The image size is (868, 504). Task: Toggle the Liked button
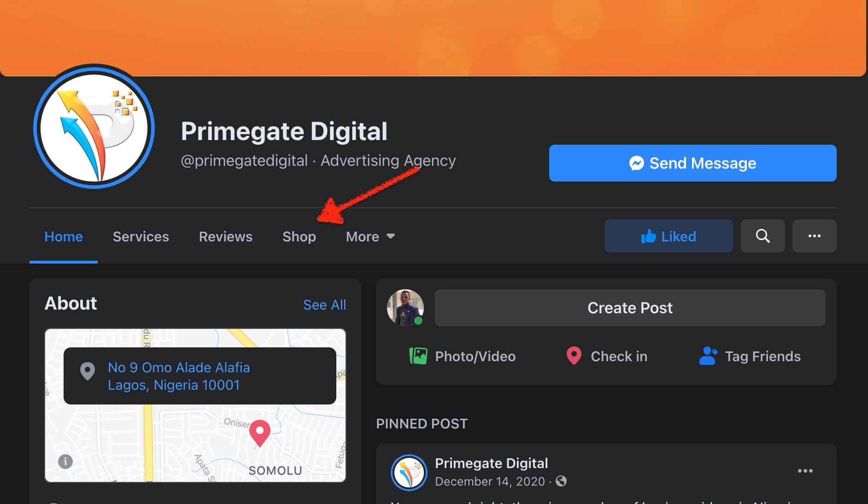669,236
